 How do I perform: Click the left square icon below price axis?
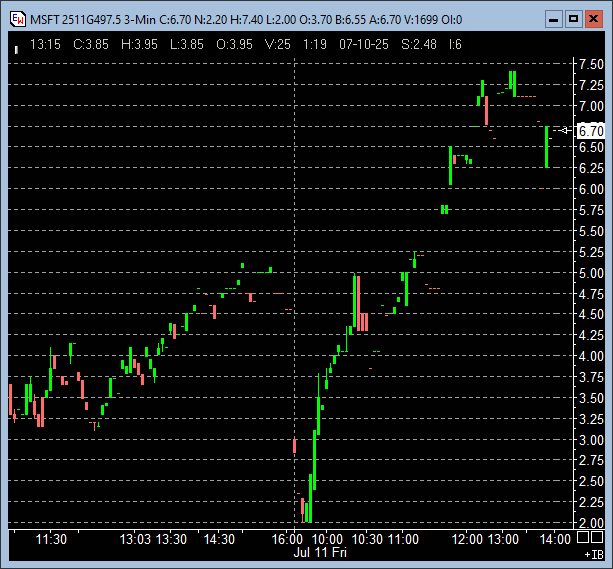coord(583,537)
